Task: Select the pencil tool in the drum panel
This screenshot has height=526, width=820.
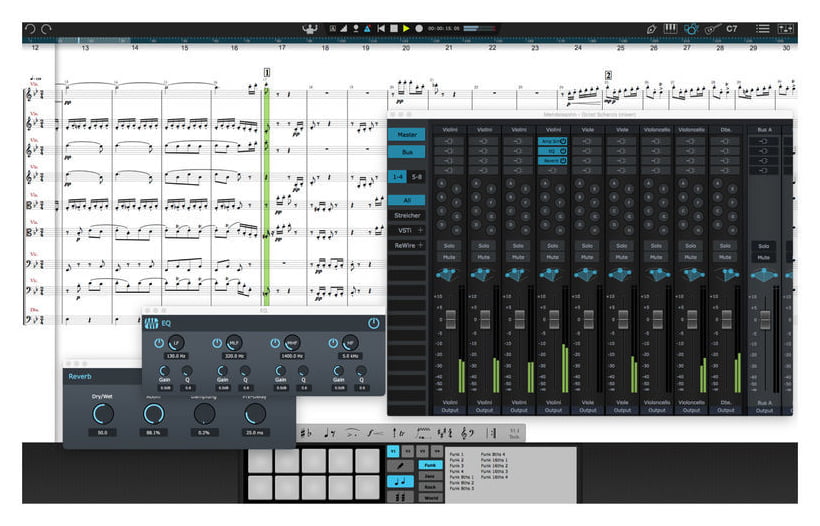Action: pos(400,466)
